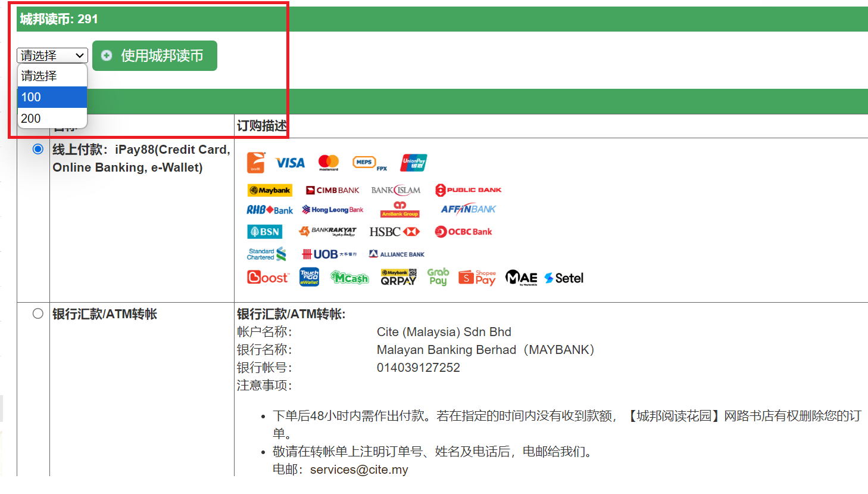
Task: Click the OCBC Bank logo
Action: click(464, 232)
